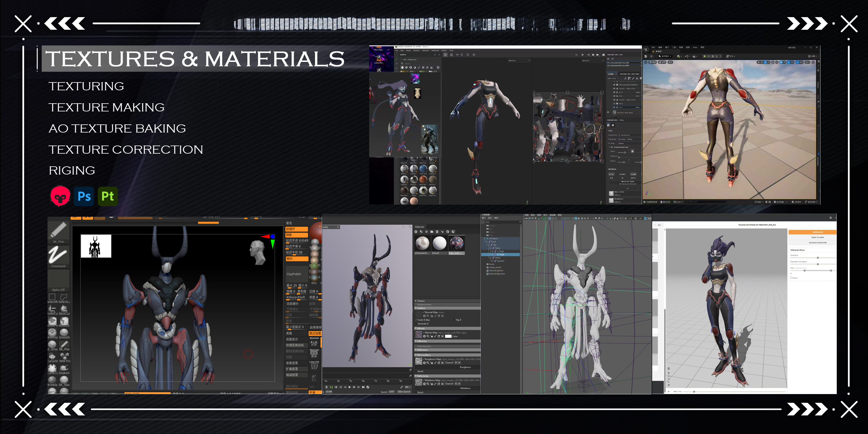Select the FreeHand stroke tool in ZBrush
Viewport: 868px width, 434px height.
(x=58, y=256)
